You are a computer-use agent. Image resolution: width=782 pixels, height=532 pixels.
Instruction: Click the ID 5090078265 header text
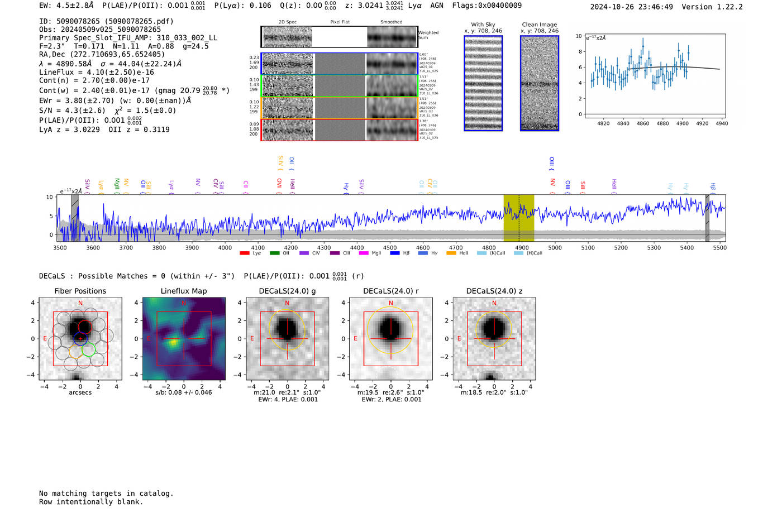click(106, 21)
